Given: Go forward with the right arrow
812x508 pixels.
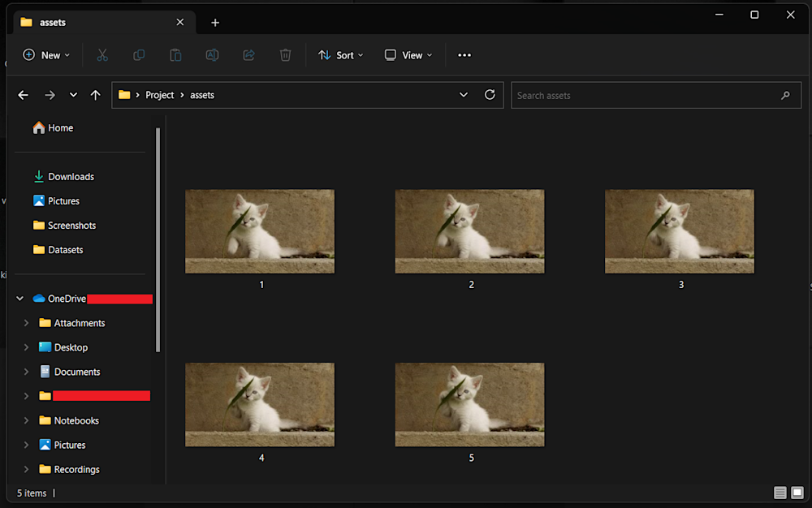Looking at the screenshot, I should 50,95.
